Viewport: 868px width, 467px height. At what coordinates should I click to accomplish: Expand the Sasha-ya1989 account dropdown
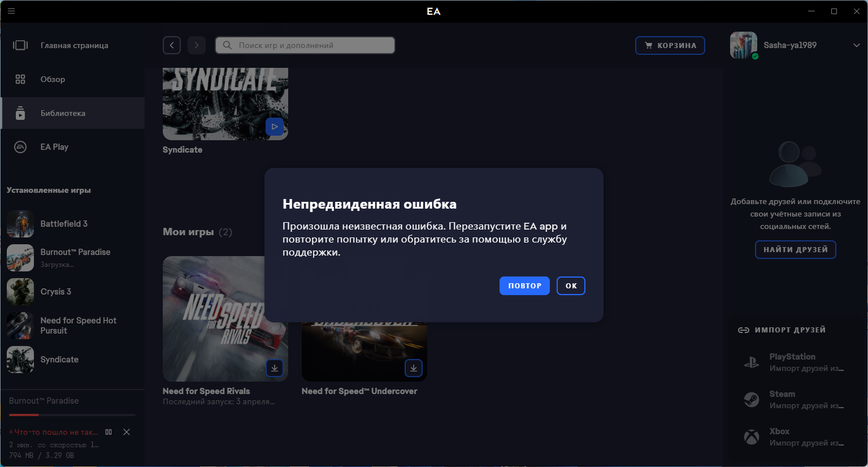click(856, 45)
